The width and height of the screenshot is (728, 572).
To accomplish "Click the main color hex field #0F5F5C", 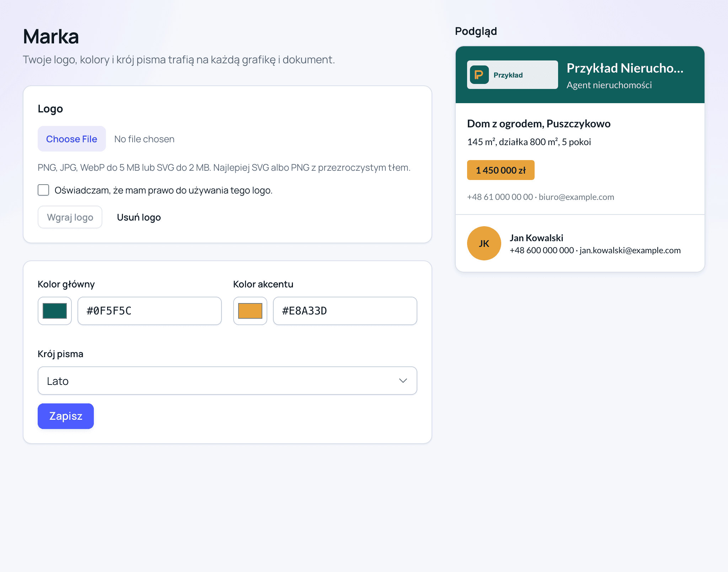I will (x=150, y=311).
